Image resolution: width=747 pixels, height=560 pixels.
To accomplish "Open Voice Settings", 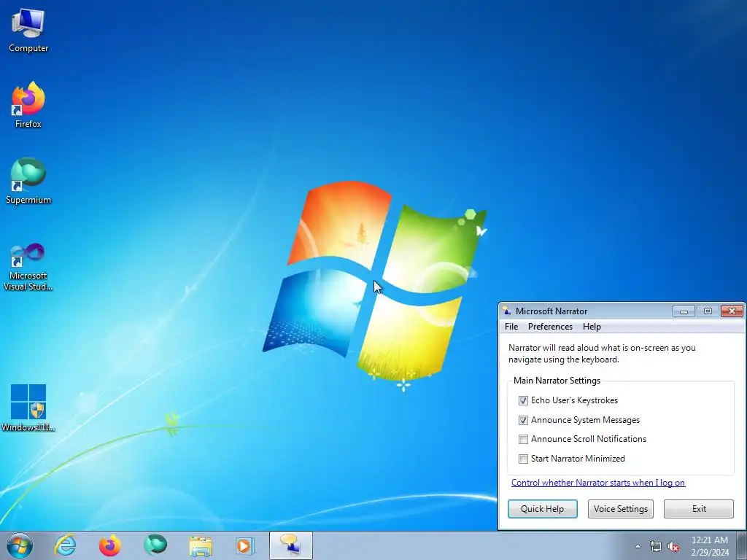I will tap(620, 508).
